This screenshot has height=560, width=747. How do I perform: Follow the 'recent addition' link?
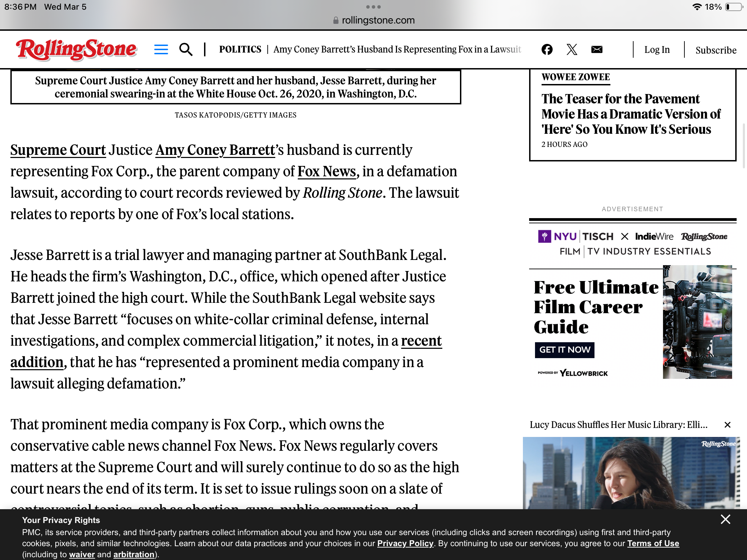pos(421,341)
